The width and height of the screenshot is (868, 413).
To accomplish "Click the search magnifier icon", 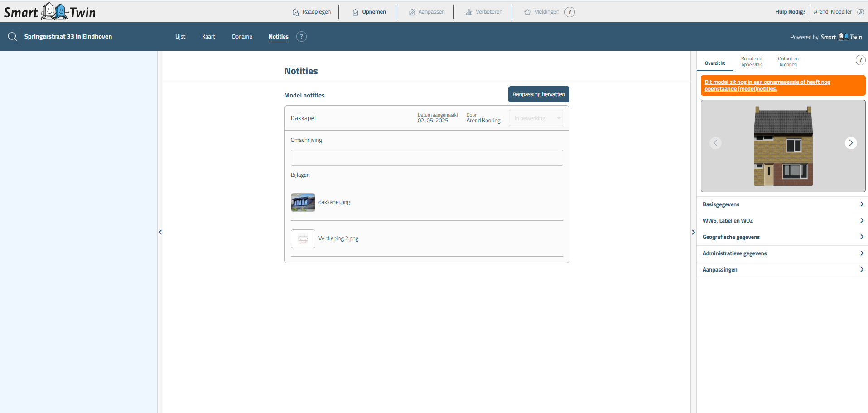I will point(12,37).
